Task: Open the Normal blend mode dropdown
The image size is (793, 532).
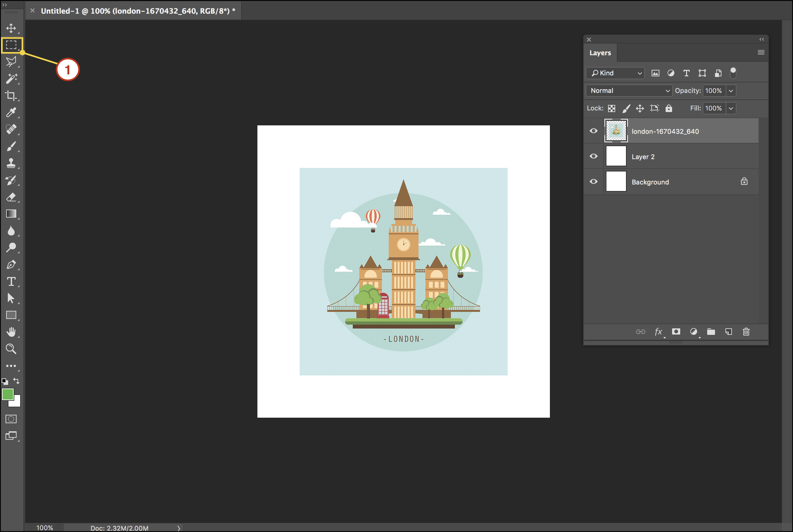Action: point(629,91)
